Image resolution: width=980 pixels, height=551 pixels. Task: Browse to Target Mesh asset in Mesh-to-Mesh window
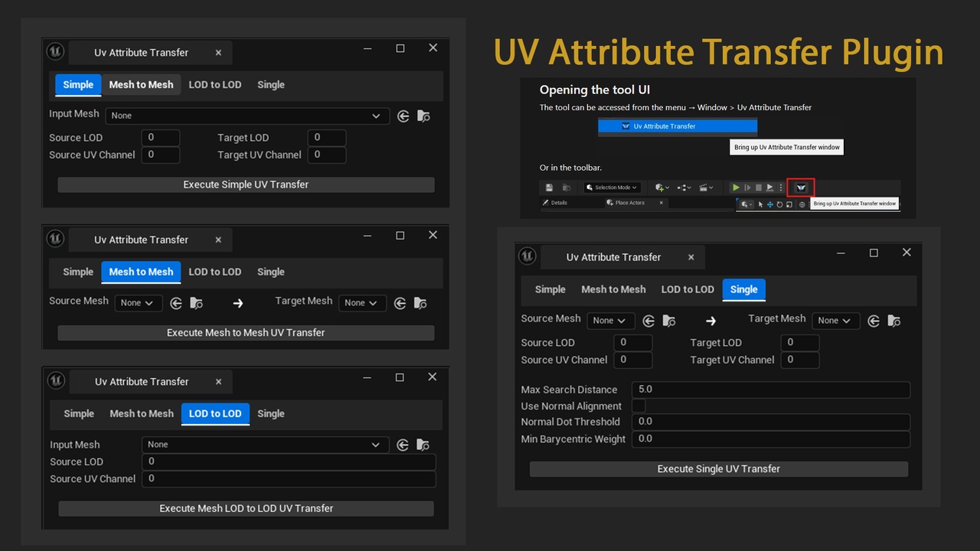click(420, 303)
